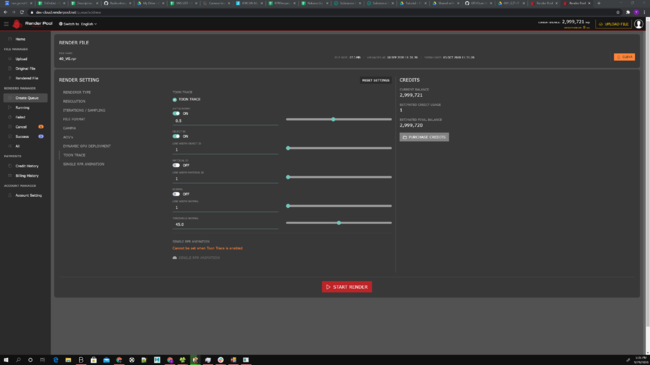Click the Home icon in the sidebar
Screen dimensions: 650x365
10,39
